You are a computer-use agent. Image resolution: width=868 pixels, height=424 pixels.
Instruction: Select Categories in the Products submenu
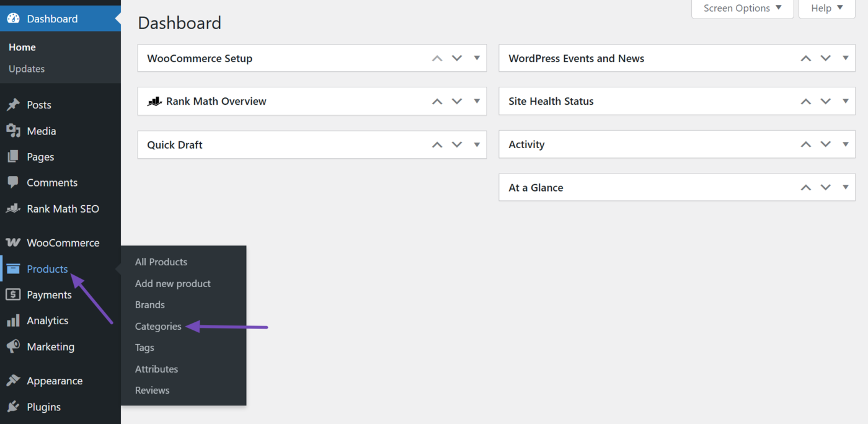coord(158,327)
